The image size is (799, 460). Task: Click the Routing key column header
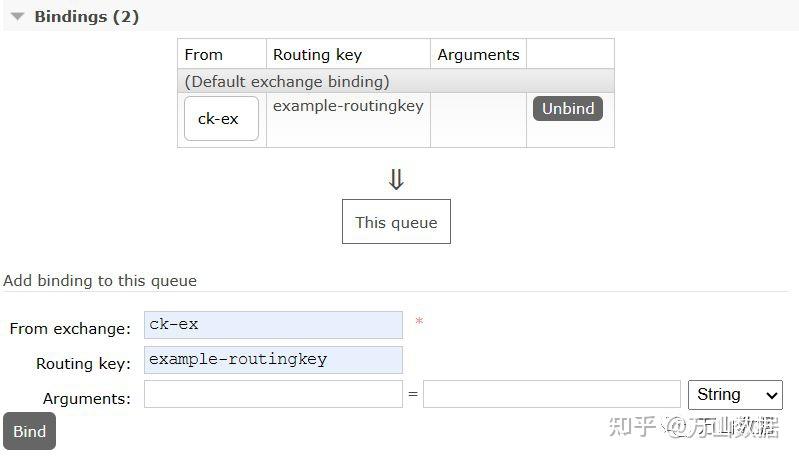pos(317,55)
